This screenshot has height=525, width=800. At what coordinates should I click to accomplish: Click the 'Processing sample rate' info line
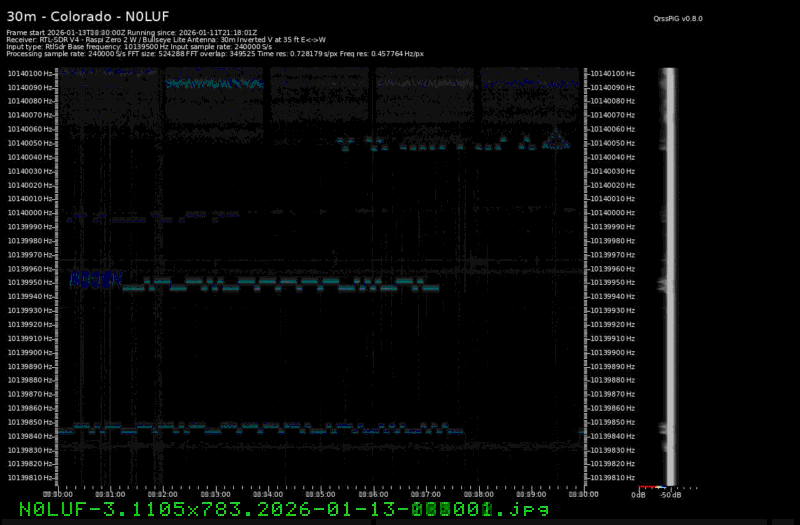(x=214, y=53)
